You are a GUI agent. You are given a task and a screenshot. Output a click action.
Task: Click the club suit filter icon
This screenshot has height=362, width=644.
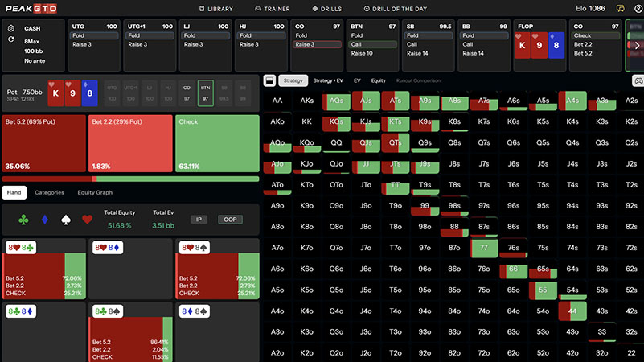(x=24, y=219)
